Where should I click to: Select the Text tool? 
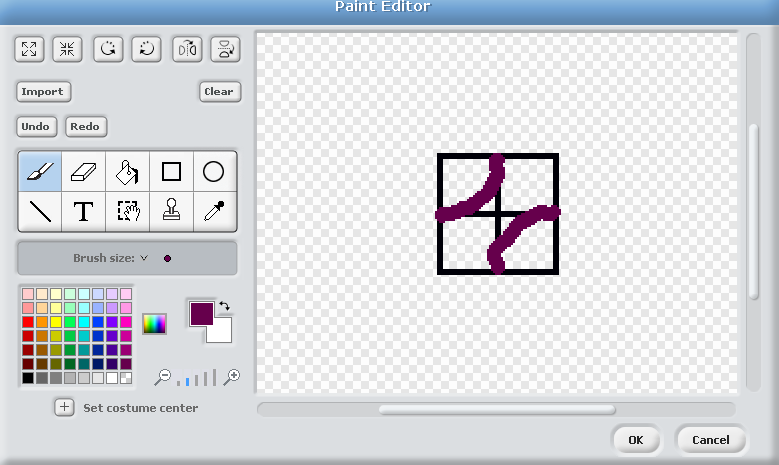coord(83,211)
